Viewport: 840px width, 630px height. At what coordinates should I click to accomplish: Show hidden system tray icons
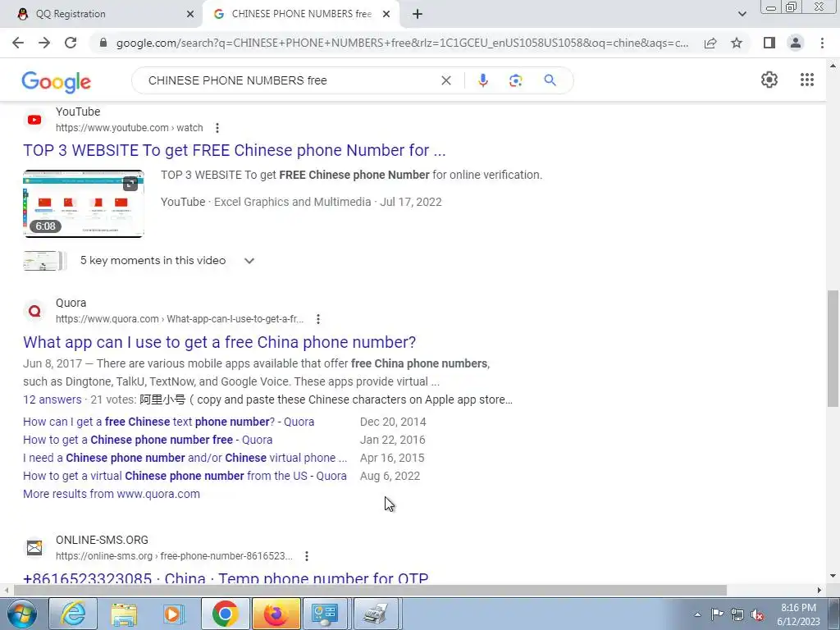coord(697,614)
